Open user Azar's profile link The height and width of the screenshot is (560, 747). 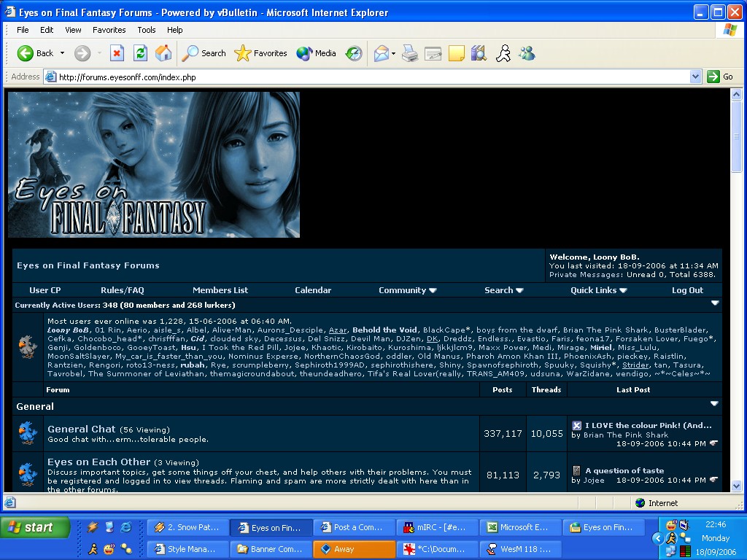338,330
